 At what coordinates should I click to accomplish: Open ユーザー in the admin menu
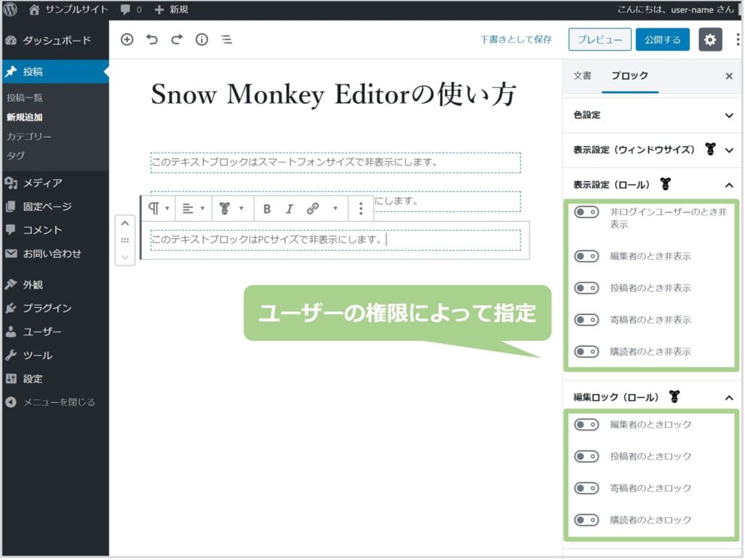55,332
